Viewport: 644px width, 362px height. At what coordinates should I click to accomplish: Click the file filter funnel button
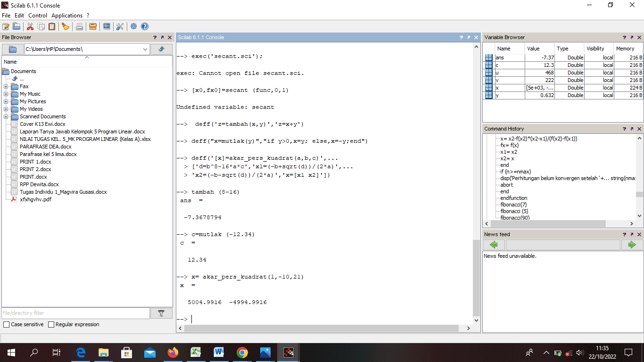click(161, 313)
